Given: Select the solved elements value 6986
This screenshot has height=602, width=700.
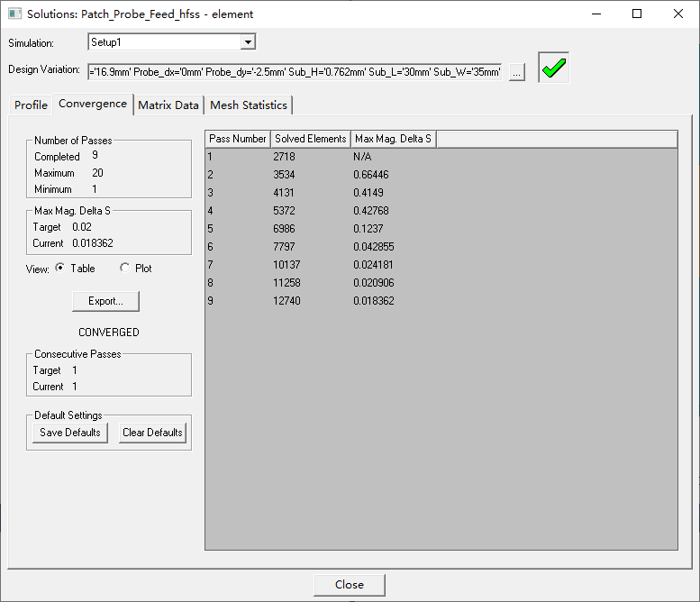Looking at the screenshot, I should click(x=284, y=229).
